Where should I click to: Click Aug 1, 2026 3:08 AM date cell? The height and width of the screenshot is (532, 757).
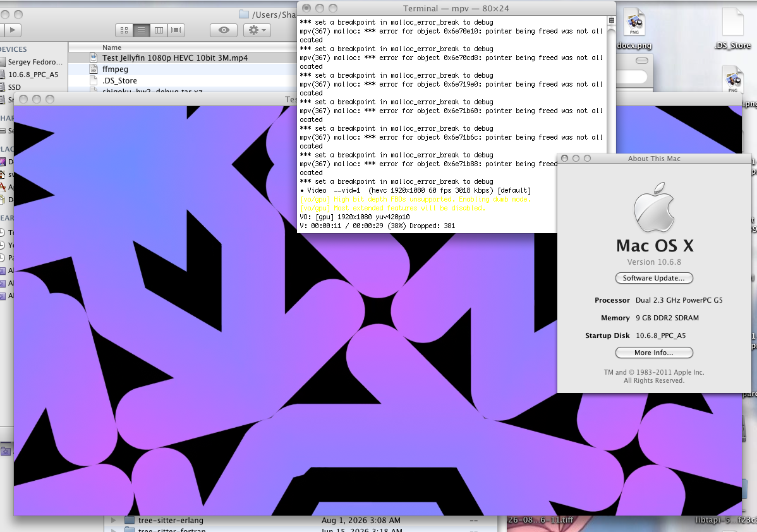(361, 521)
